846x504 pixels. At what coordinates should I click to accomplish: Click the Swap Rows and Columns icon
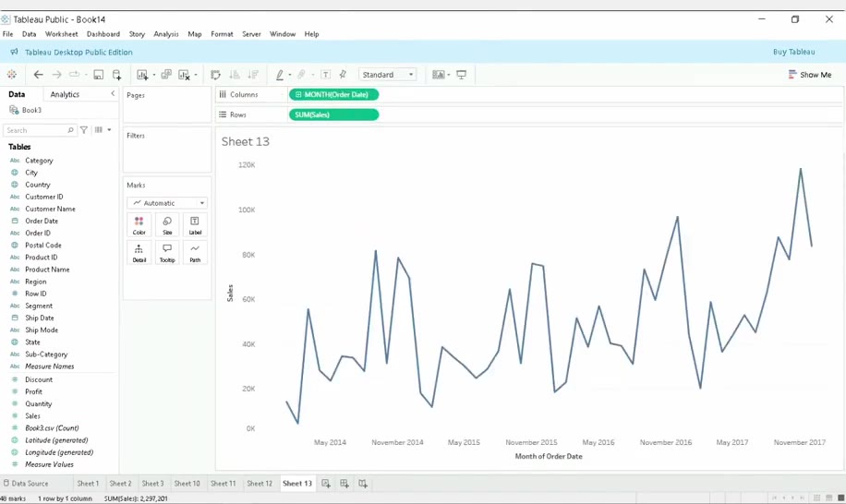216,75
